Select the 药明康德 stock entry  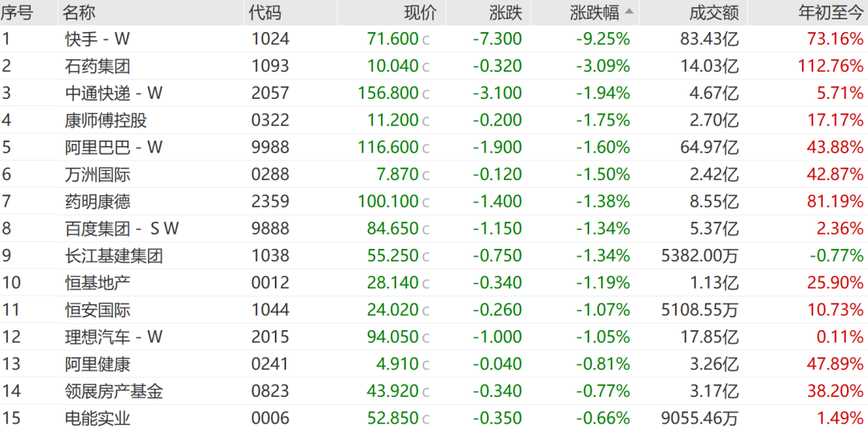(x=434, y=202)
